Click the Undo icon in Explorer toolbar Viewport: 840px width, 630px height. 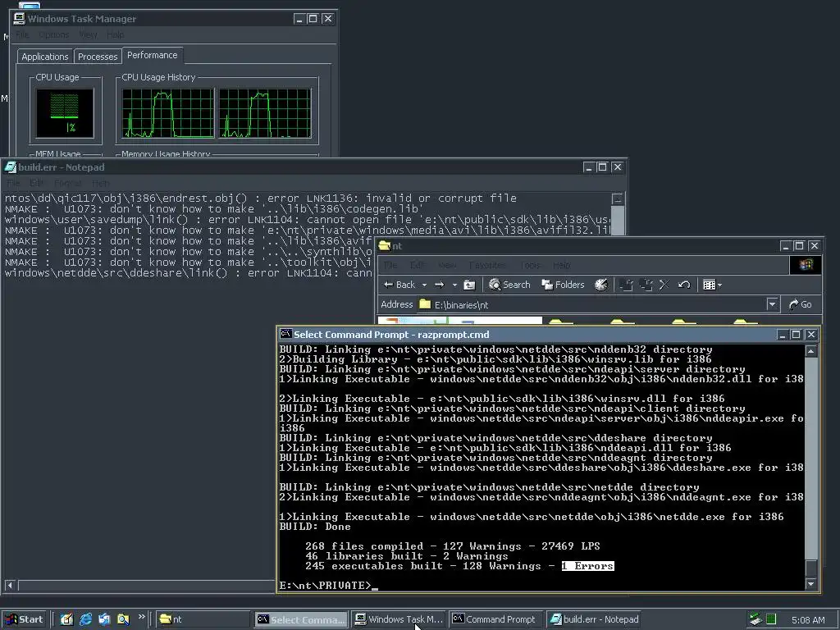[684, 285]
